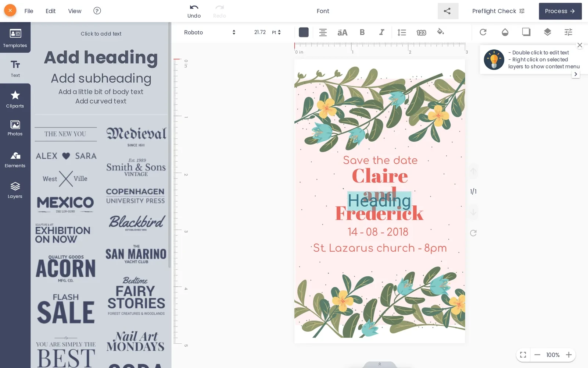Viewport: 588px width, 368px height.
Task: Run Preflight Check
Action: click(x=498, y=11)
